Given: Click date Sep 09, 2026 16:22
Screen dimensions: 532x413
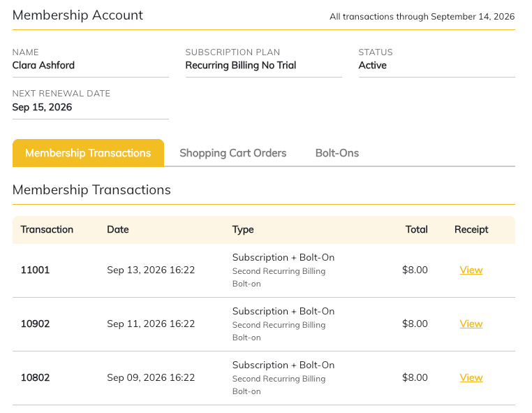Looking at the screenshot, I should (x=151, y=377).
